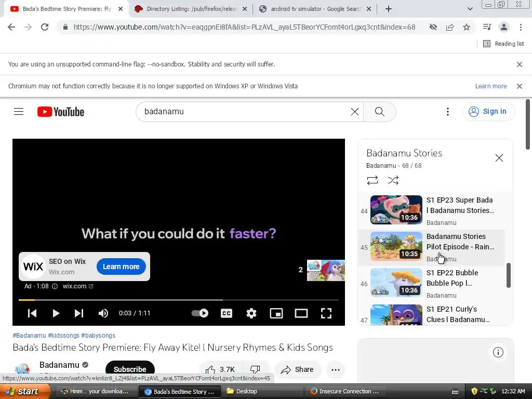This screenshot has width=532, height=399.
Task: Click the page vertical scrollbar
Action: tap(528, 124)
